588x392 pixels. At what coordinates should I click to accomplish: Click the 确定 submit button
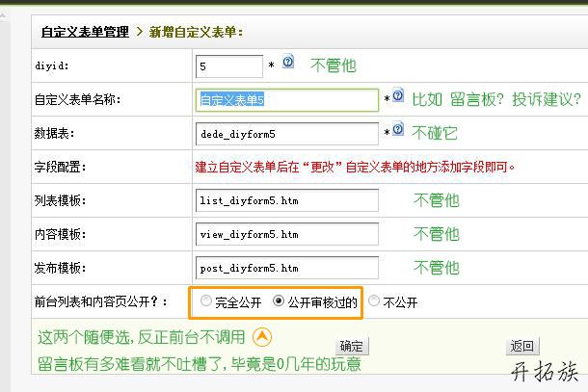352,347
